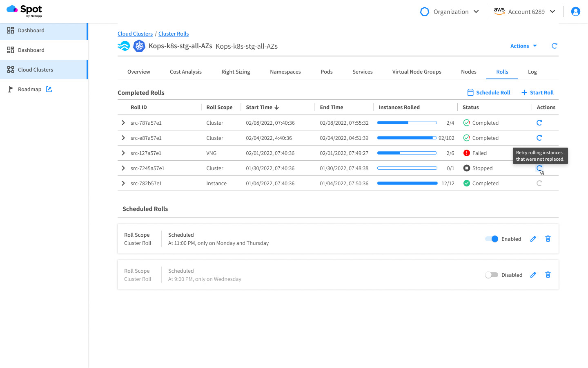Viewport: 588px width, 368px height.
Task: Switch to the Overview tab
Action: [x=139, y=72]
